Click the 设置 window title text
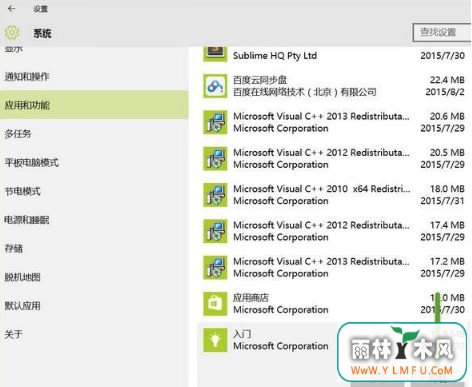 (x=41, y=9)
